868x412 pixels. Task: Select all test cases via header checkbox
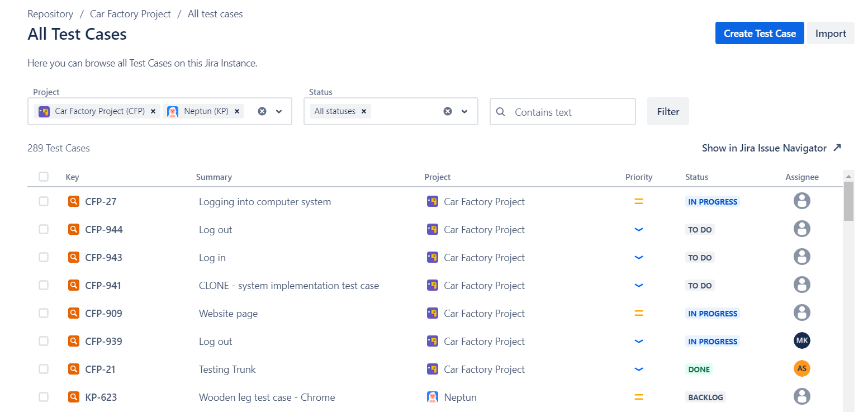click(x=44, y=176)
